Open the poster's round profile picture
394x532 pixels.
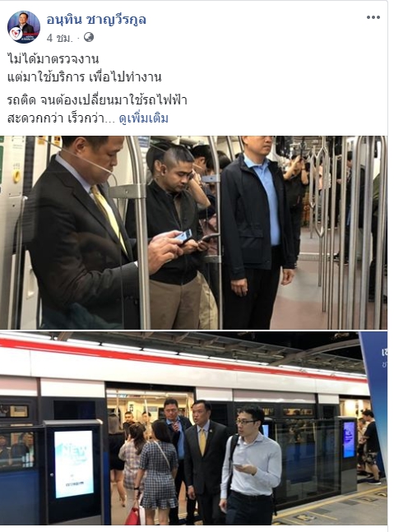pos(24,27)
